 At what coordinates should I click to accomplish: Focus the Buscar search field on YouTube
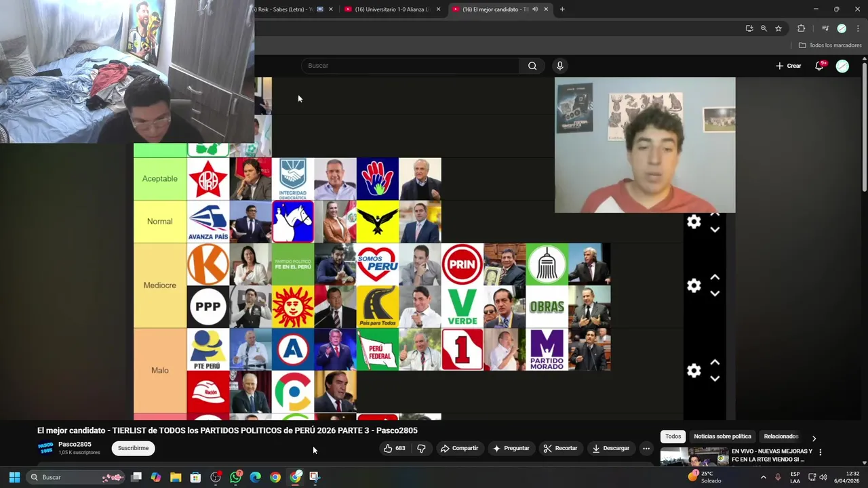pos(410,66)
